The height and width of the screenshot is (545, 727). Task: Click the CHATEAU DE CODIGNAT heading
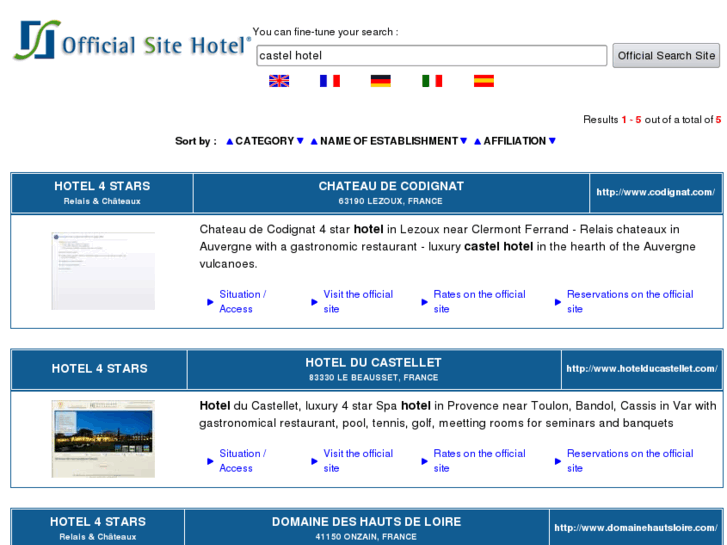coord(391,186)
